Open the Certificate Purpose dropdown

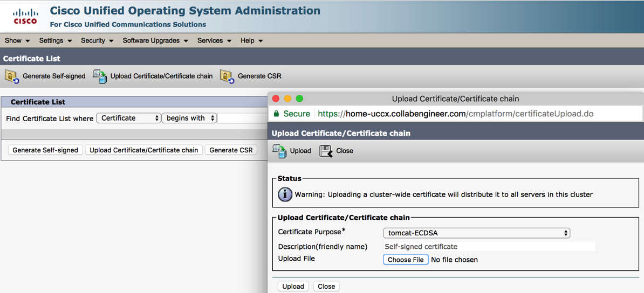[476, 233]
